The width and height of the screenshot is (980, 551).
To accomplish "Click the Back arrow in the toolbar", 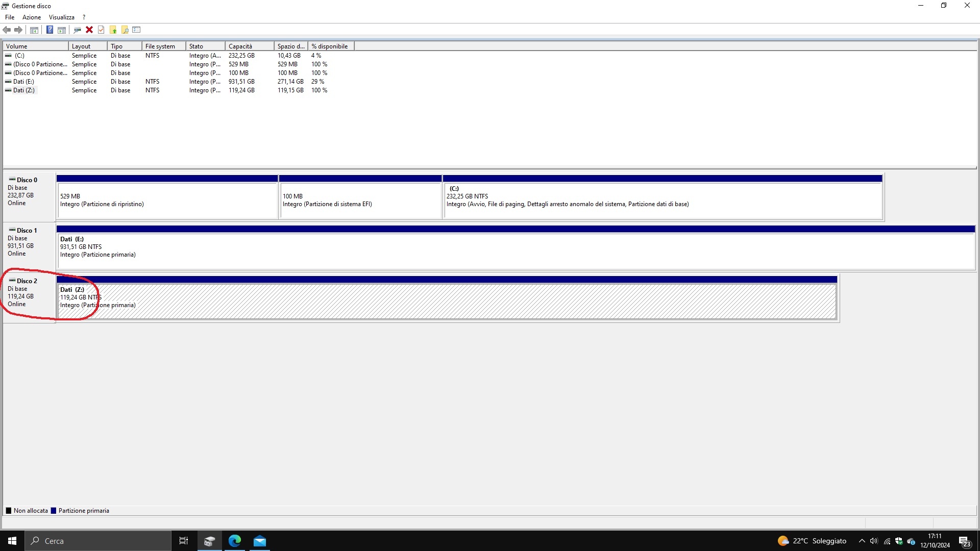I will (7, 30).
